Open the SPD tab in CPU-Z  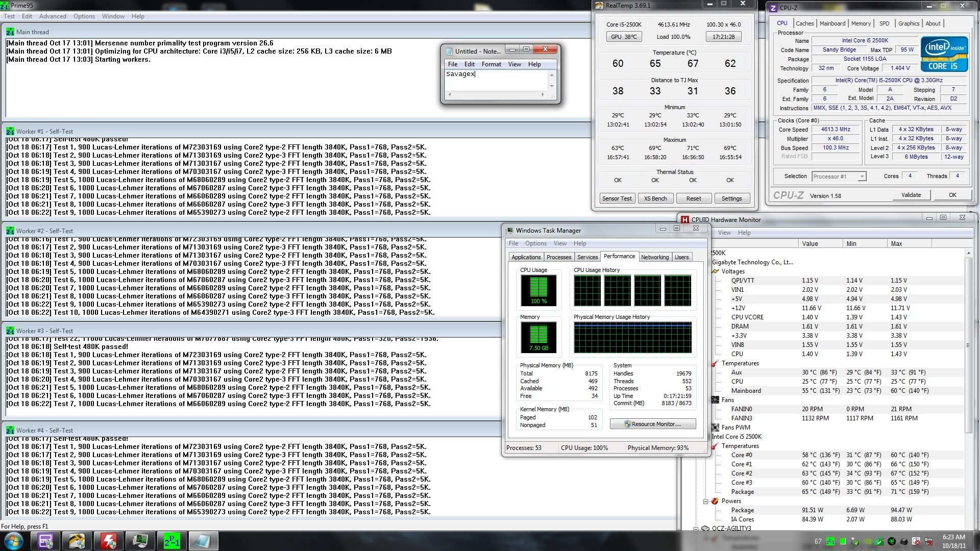pos(885,23)
